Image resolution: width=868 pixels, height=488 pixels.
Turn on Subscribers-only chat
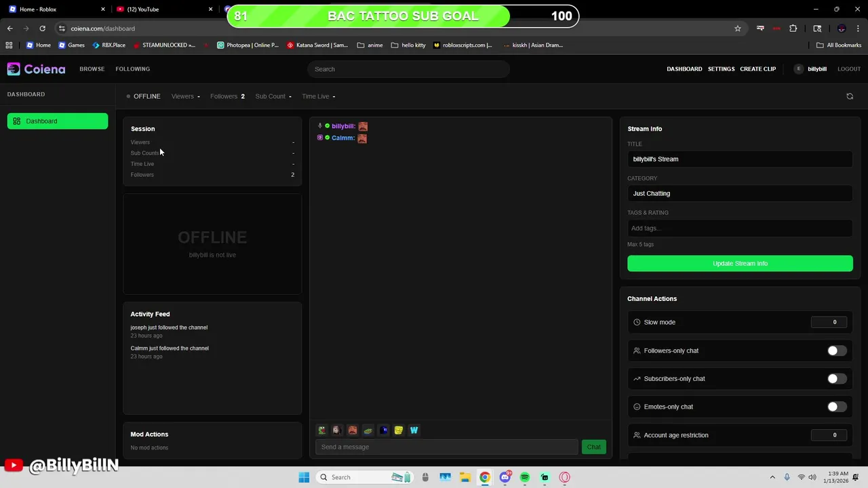pos(837,379)
